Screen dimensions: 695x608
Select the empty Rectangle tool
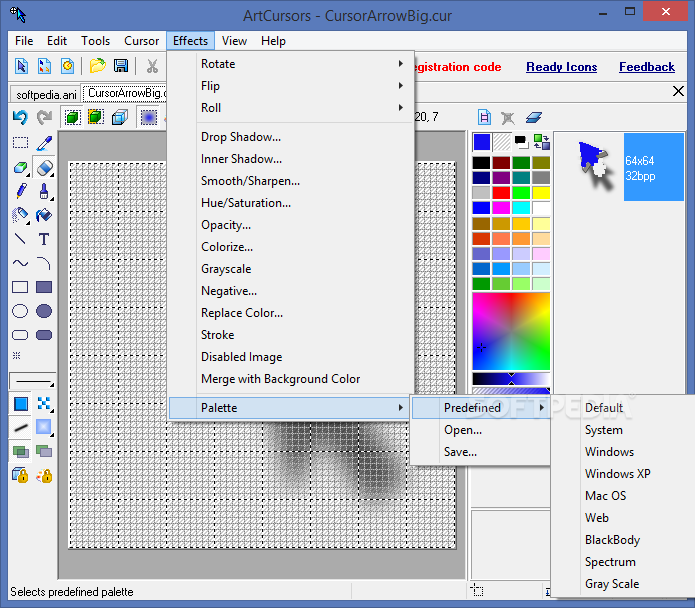[20, 287]
